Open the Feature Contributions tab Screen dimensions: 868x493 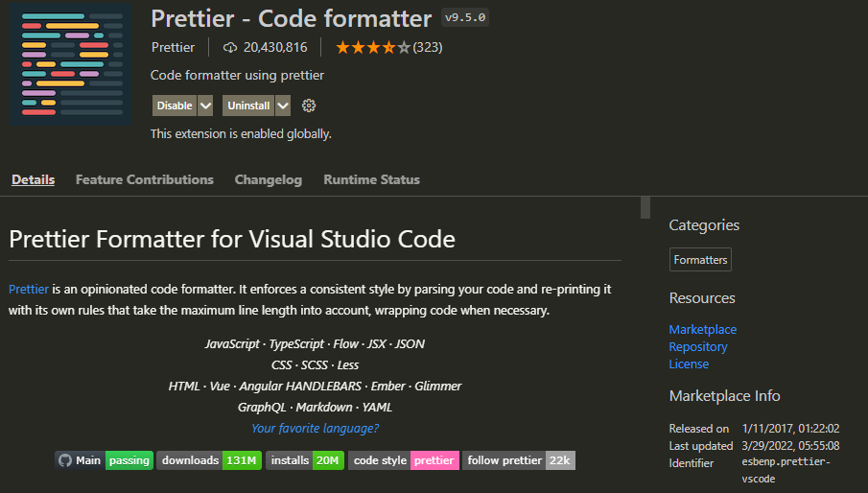tap(145, 179)
